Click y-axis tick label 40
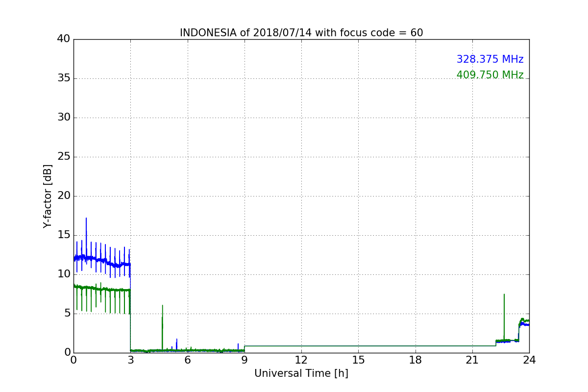 pyautogui.click(x=63, y=39)
